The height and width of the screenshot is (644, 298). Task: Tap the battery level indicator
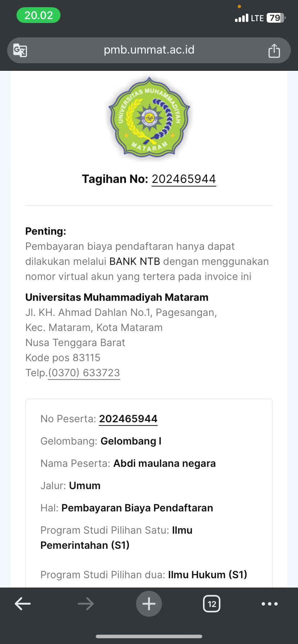[x=275, y=18]
